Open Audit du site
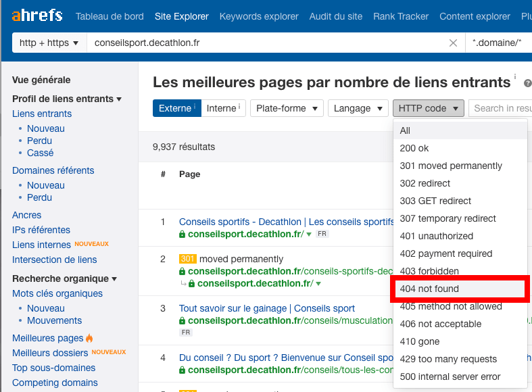 pyautogui.click(x=336, y=16)
